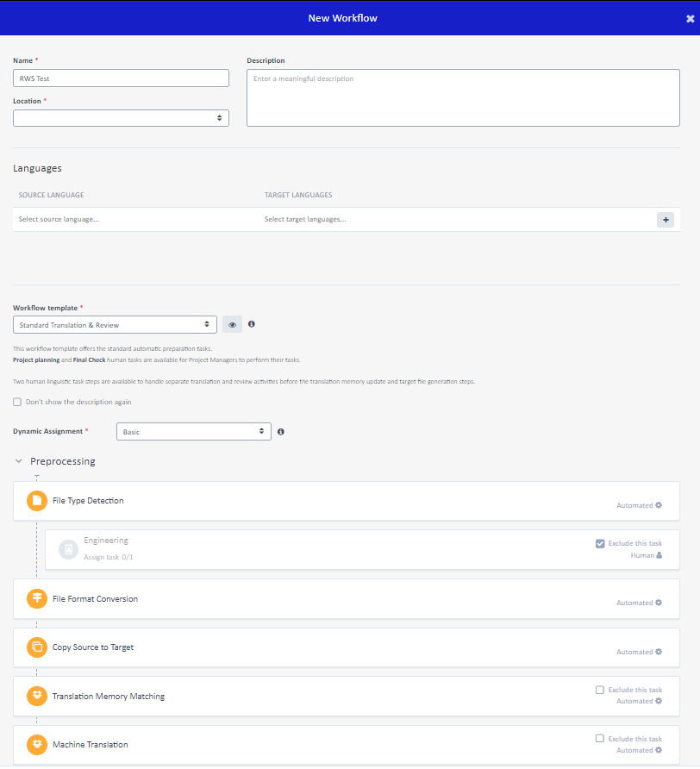Click the Translation Memory Matching task icon
Viewport: 700px width, 769px height.
pyautogui.click(x=36, y=697)
